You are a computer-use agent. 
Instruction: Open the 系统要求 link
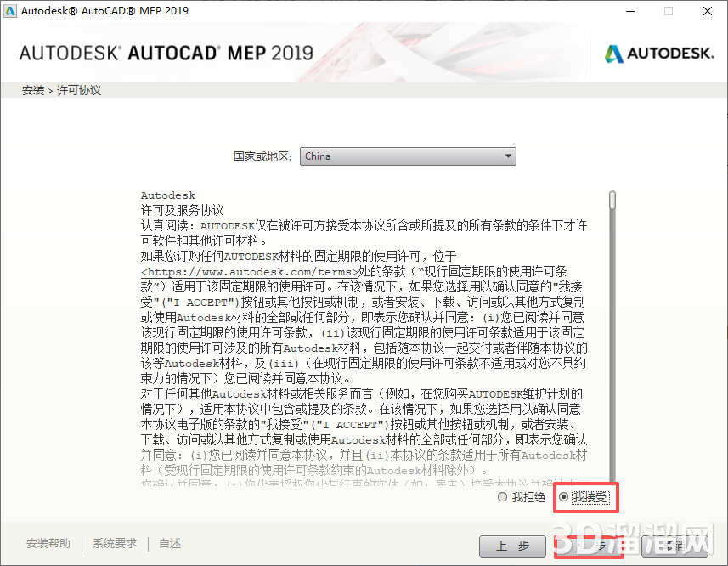[x=115, y=543]
